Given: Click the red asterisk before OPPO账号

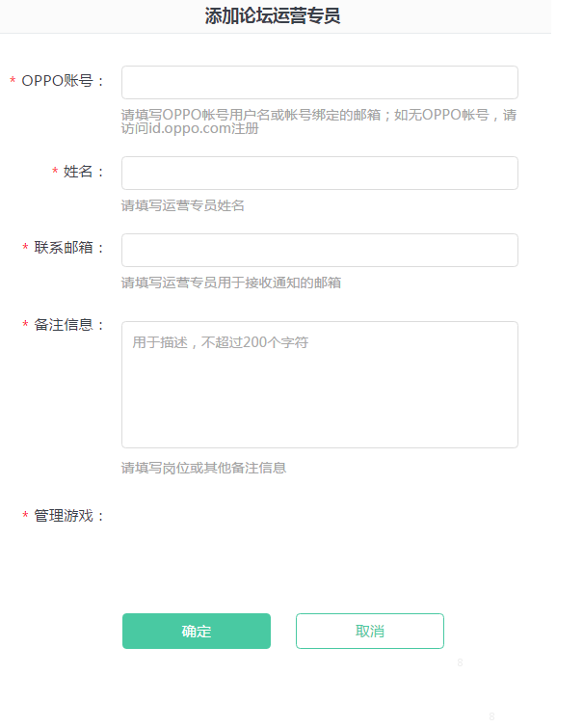Looking at the screenshot, I should [x=13, y=81].
